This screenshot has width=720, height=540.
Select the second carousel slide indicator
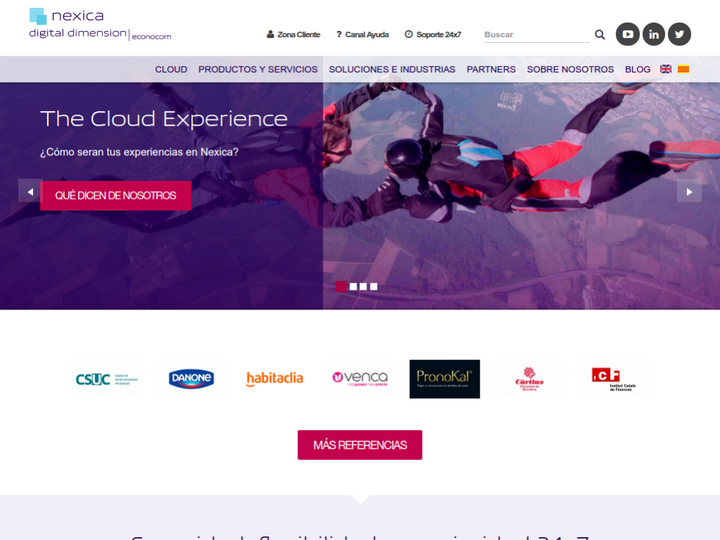(x=353, y=286)
